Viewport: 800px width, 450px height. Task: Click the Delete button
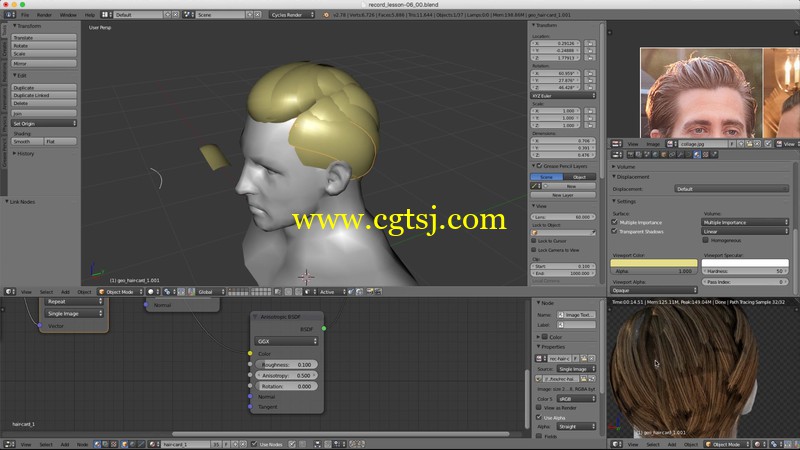[44, 103]
